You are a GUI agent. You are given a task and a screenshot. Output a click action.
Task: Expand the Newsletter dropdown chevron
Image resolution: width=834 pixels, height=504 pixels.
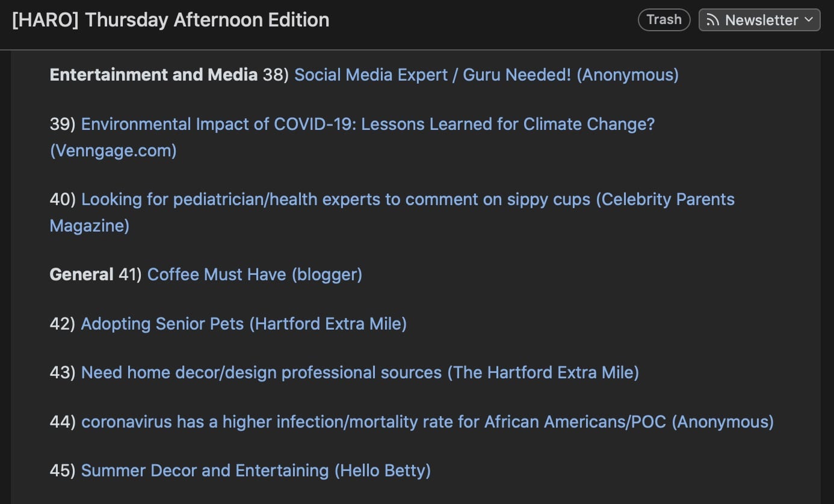[810, 19]
